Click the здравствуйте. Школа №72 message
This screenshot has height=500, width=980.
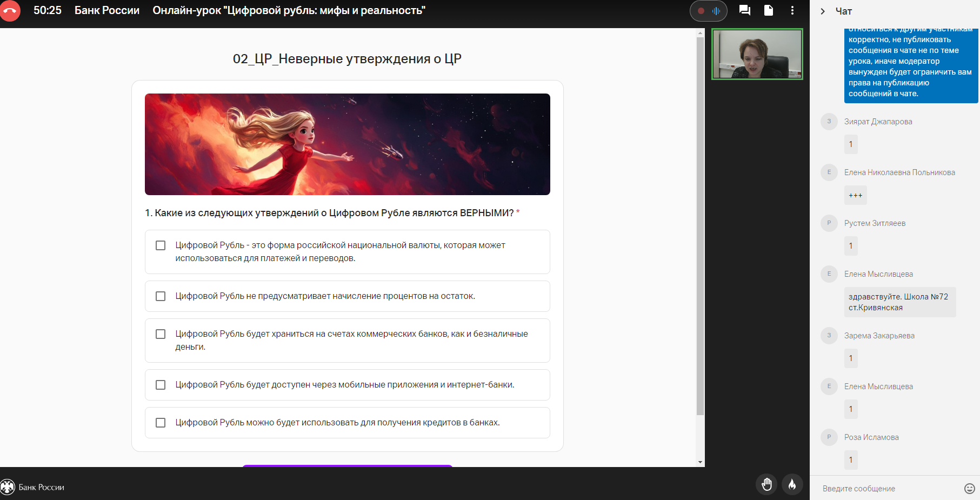pyautogui.click(x=900, y=302)
